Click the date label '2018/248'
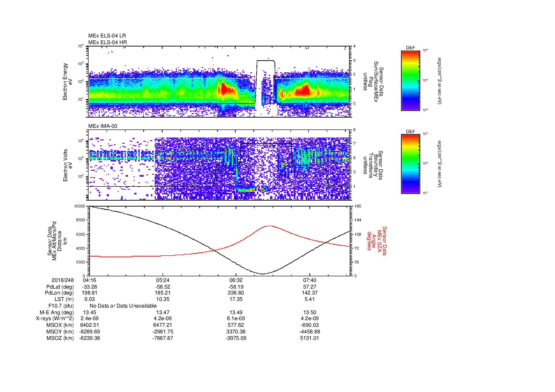Image resolution: width=555 pixels, height=392 pixels. [63, 280]
